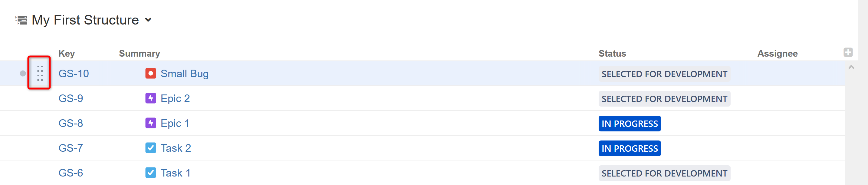The height and width of the screenshot is (185, 868).
Task: Click the blue Task icon for Task 2
Action: (x=150, y=148)
